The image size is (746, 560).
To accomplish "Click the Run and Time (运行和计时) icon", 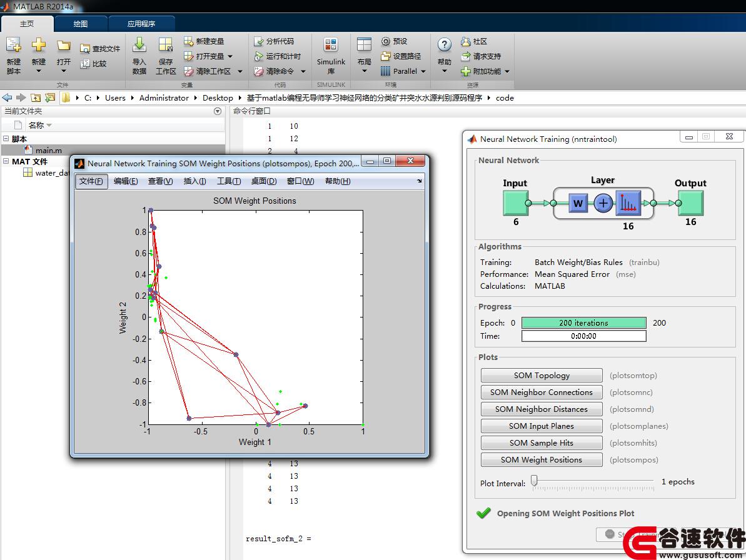I will click(x=258, y=56).
